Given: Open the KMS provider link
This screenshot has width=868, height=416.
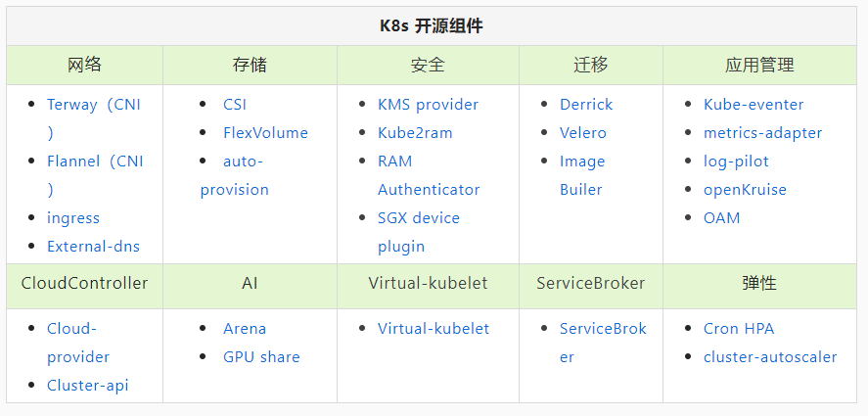Looking at the screenshot, I should pos(428,105).
